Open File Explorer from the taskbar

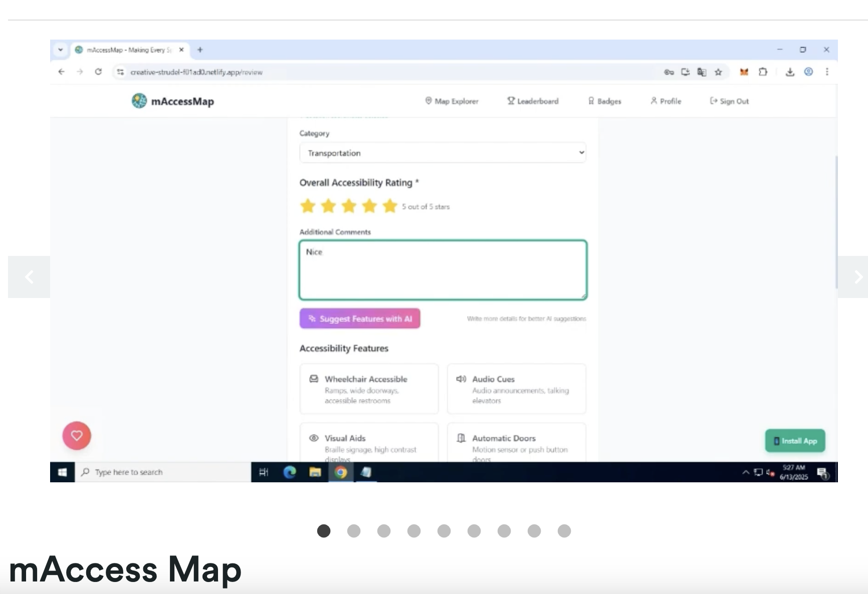(315, 472)
